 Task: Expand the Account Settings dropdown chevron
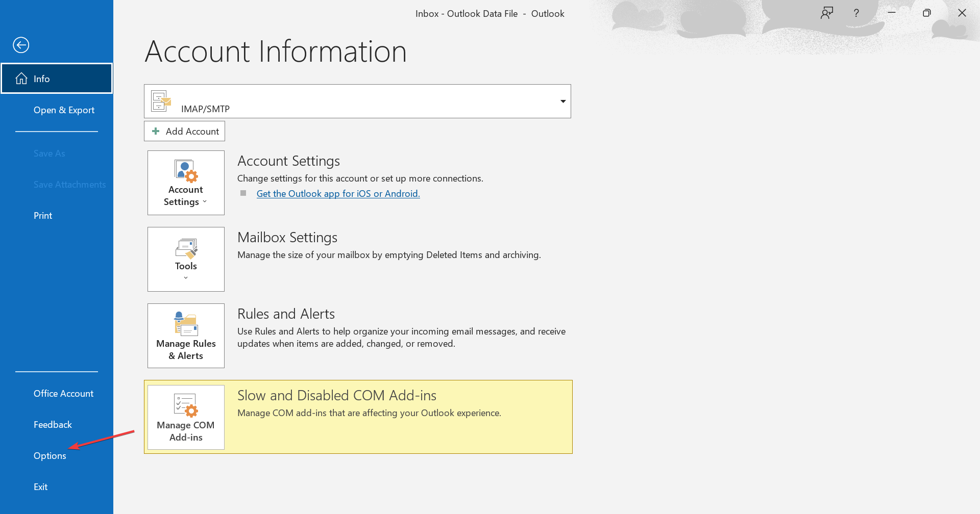coord(205,201)
